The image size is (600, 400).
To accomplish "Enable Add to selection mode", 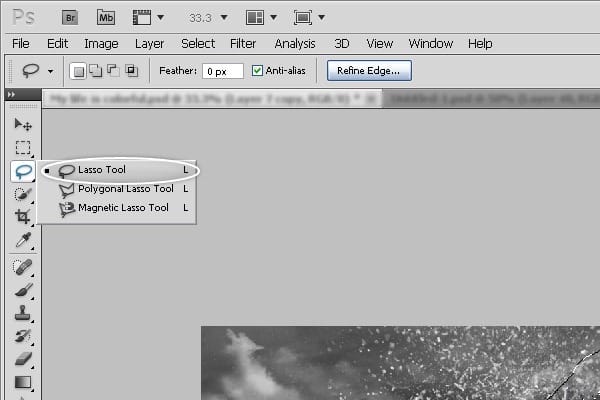I will pyautogui.click(x=95, y=71).
